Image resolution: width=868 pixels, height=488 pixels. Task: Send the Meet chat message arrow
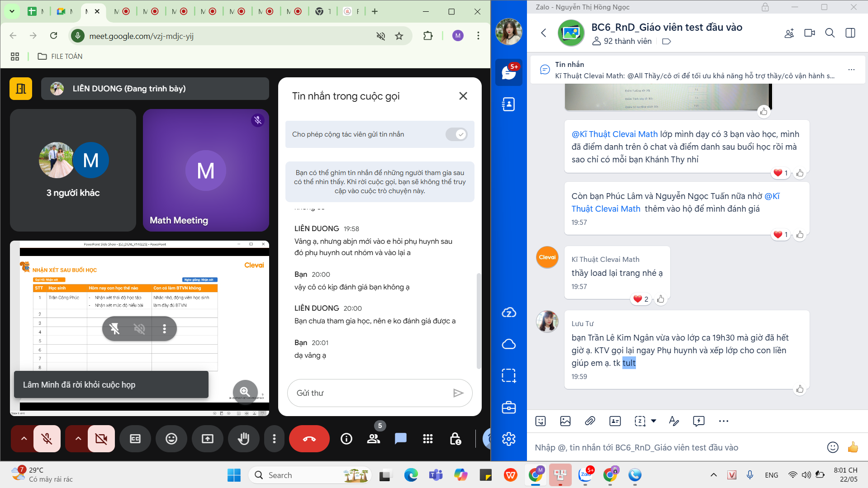tap(458, 393)
